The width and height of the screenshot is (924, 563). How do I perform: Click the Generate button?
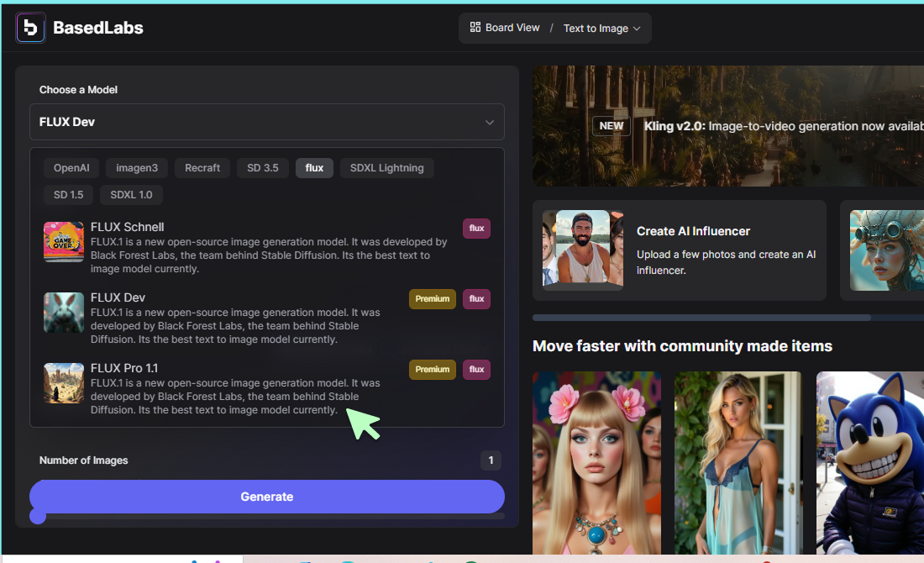coord(267,497)
